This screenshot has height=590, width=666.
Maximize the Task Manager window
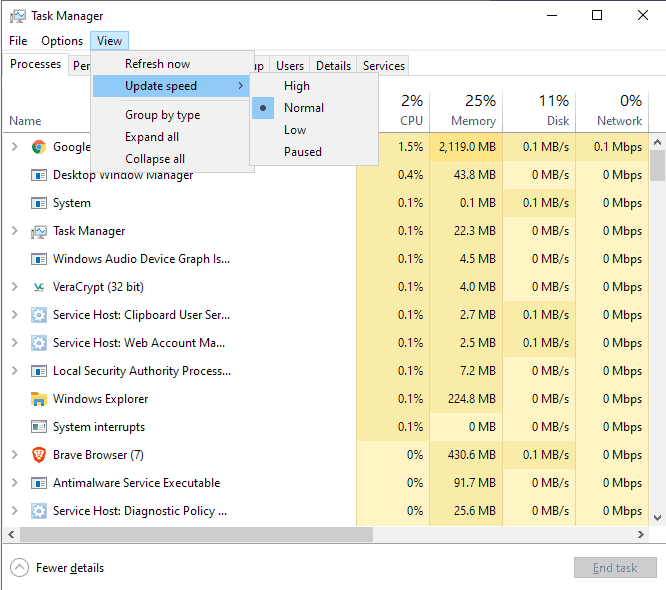click(x=597, y=16)
